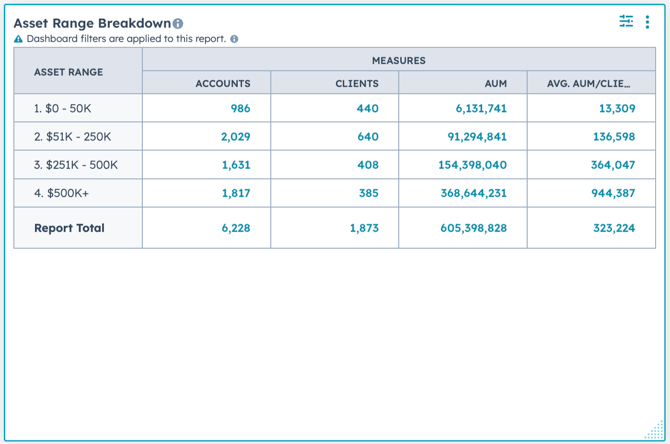Open the report filters sliders icon
This screenshot has width=670, height=444.
[x=626, y=21]
